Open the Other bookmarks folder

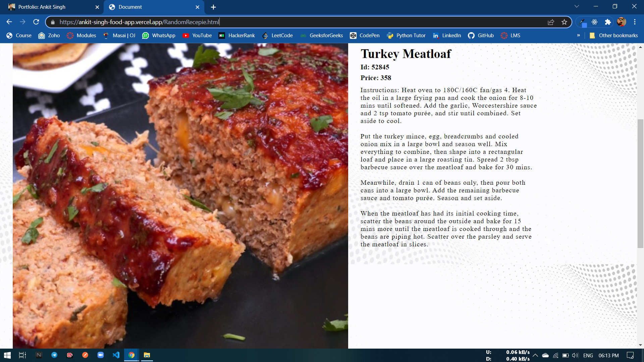pyautogui.click(x=613, y=36)
